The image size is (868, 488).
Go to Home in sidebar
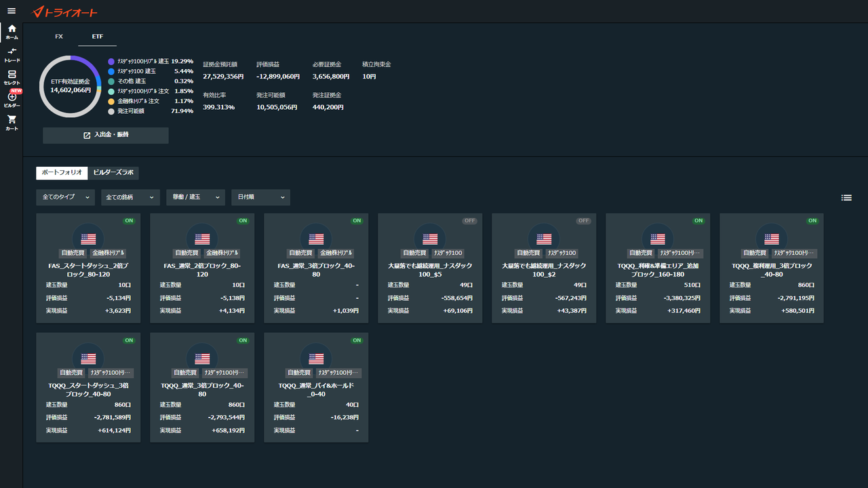tap(12, 32)
